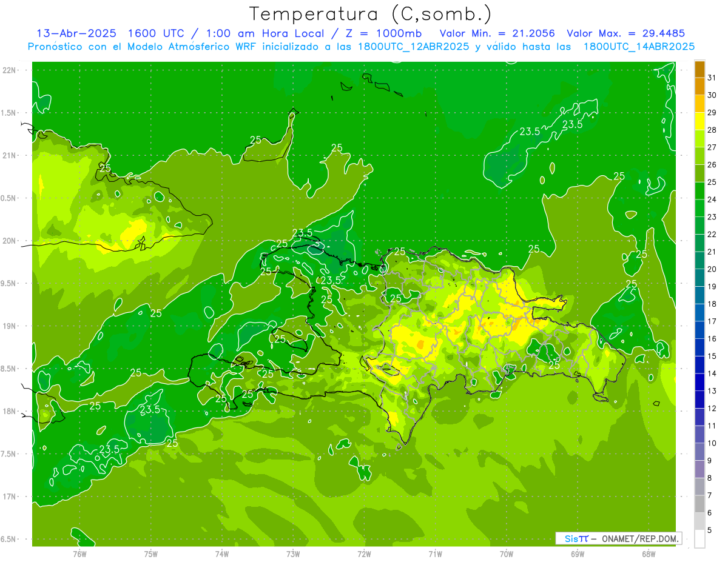Click the '74W' longitude axis label
728x562 pixels.
pos(222,554)
